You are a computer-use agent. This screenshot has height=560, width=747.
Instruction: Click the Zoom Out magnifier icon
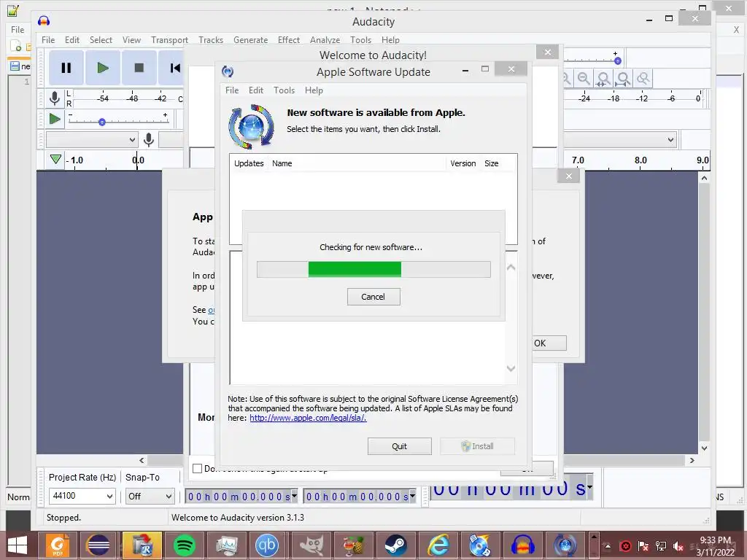(x=584, y=78)
